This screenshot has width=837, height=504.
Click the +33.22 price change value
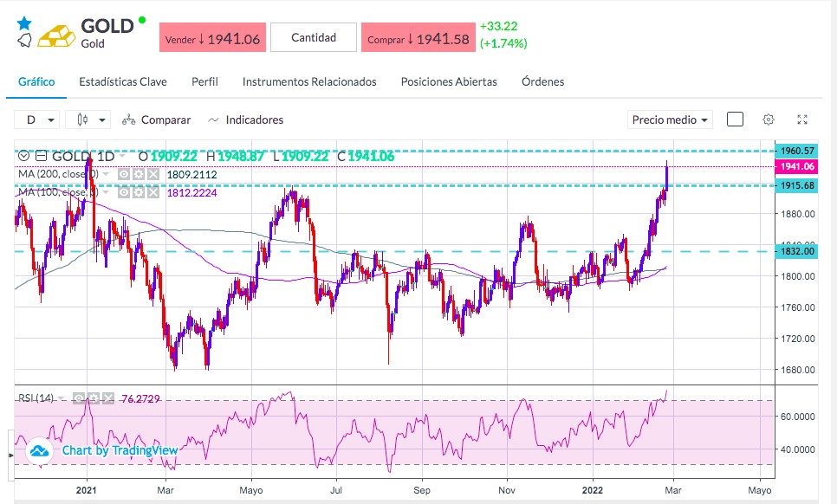coord(498,26)
